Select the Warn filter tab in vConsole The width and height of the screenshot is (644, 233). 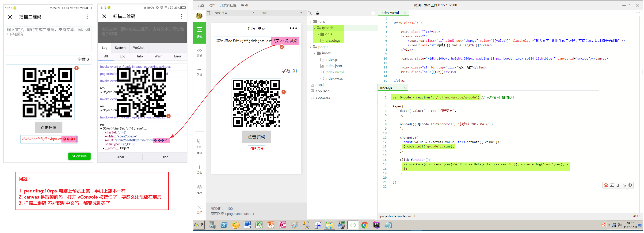(158, 56)
